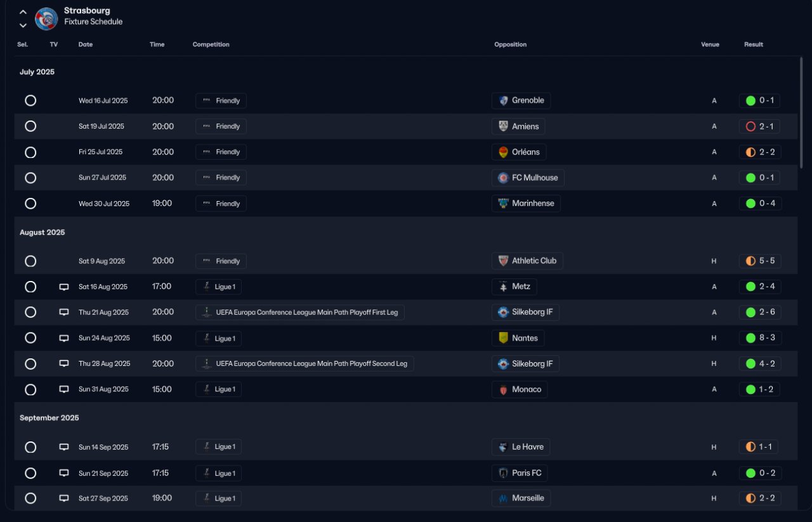The image size is (812, 522).
Task: Click the Strasbourg club crest icon
Action: coord(46,18)
